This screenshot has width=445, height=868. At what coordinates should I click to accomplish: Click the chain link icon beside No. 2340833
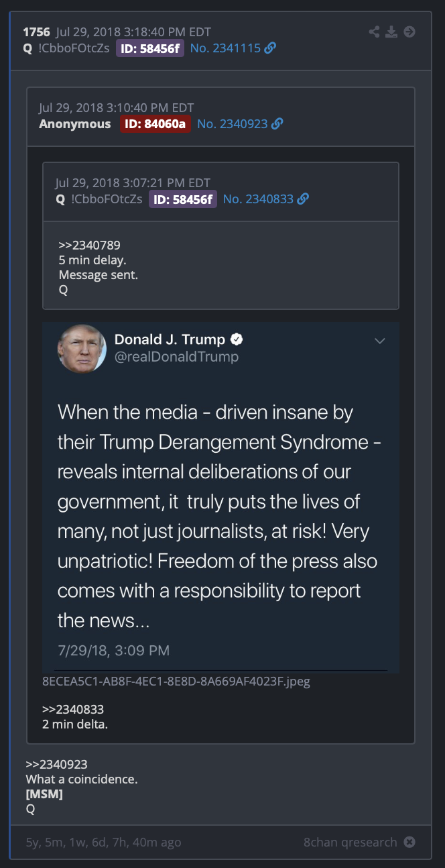[x=303, y=199]
